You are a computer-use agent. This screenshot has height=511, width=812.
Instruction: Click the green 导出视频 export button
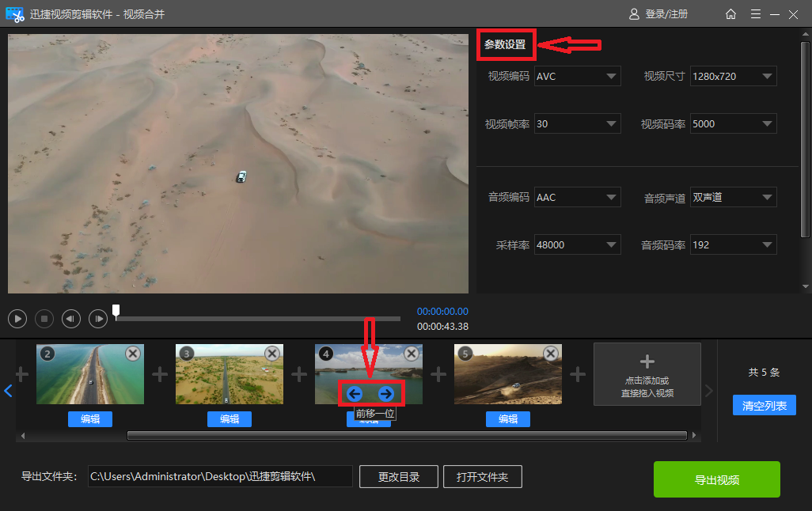pyautogui.click(x=716, y=479)
